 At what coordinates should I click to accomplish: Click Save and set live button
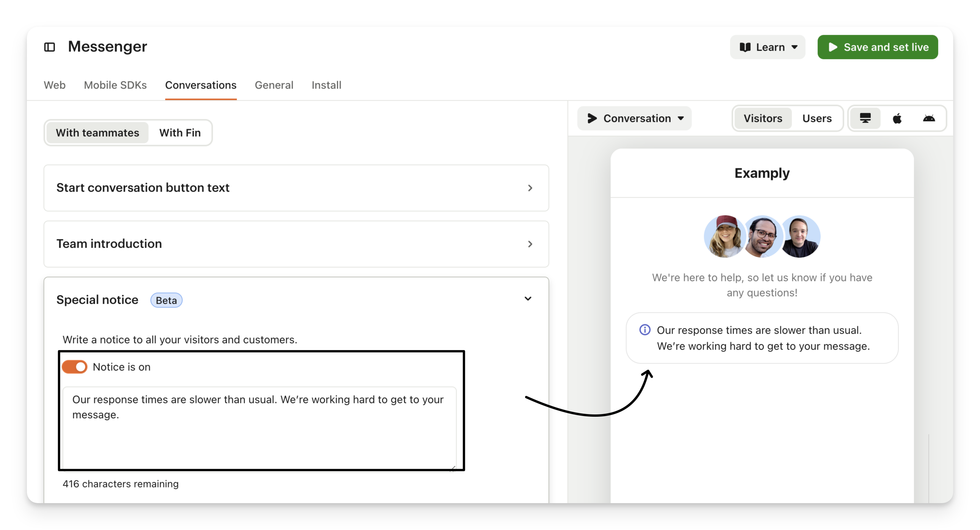coord(878,47)
